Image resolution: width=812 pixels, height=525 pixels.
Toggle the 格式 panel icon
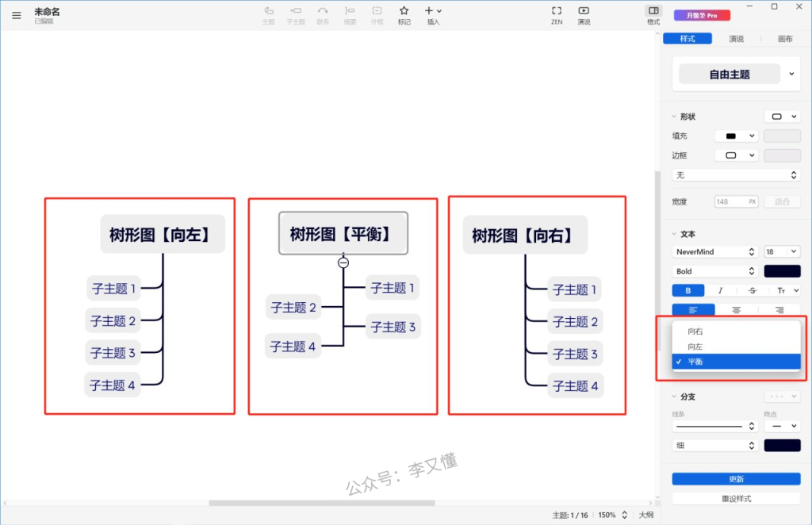(653, 11)
